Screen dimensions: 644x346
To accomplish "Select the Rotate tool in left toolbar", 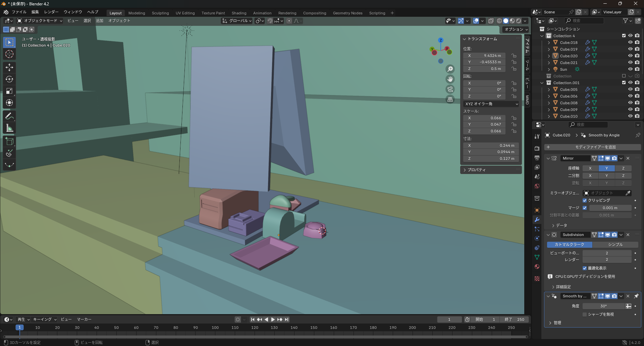I will click(9, 79).
